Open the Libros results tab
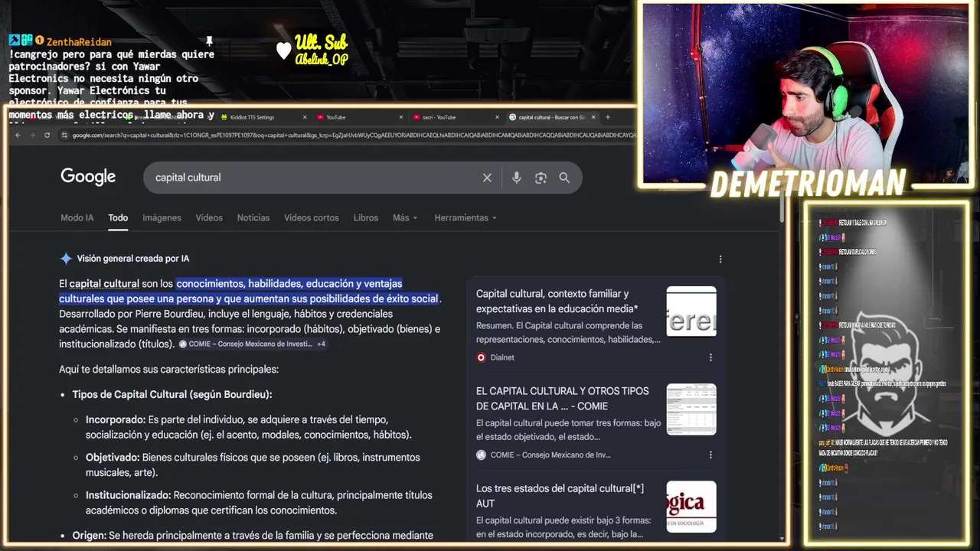The image size is (980, 551). tap(366, 218)
